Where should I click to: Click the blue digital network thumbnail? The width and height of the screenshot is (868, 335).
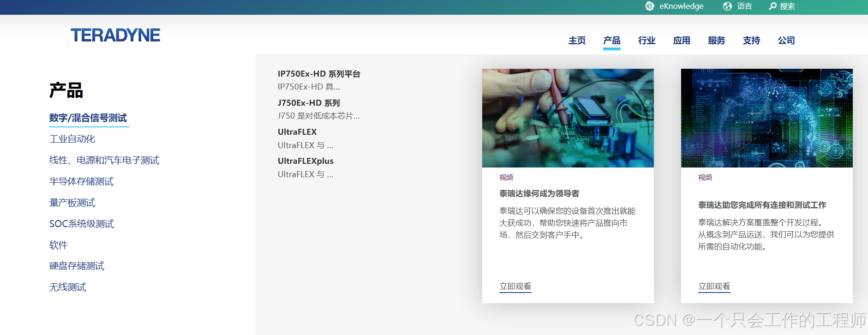point(767,118)
